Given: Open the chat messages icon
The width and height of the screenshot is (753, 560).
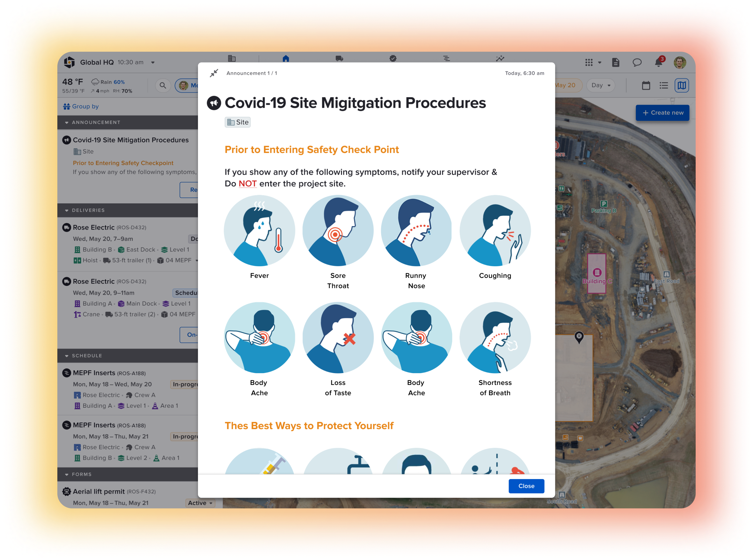Looking at the screenshot, I should point(637,62).
